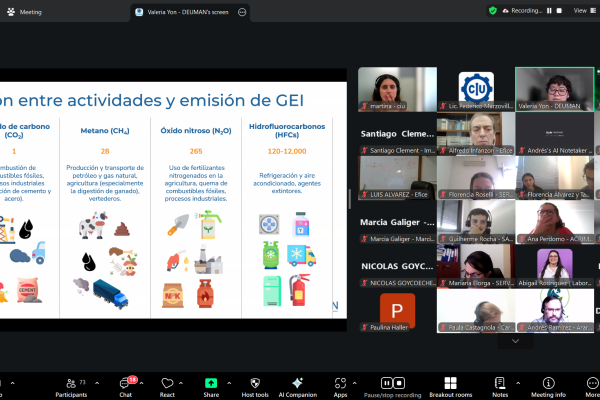Select Andres Ramirez video tile

[x=554, y=310]
